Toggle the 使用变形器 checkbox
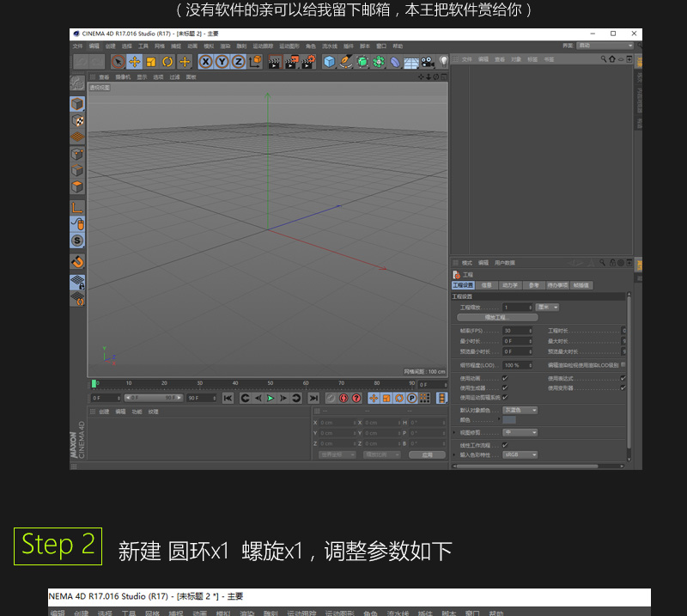This screenshot has width=687, height=616. pyautogui.click(x=623, y=388)
